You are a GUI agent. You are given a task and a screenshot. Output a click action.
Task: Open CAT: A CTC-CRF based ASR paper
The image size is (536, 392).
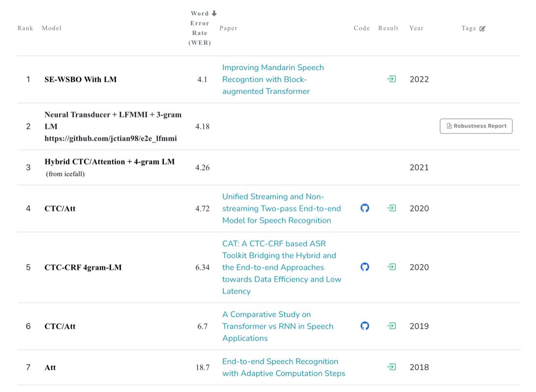281,267
